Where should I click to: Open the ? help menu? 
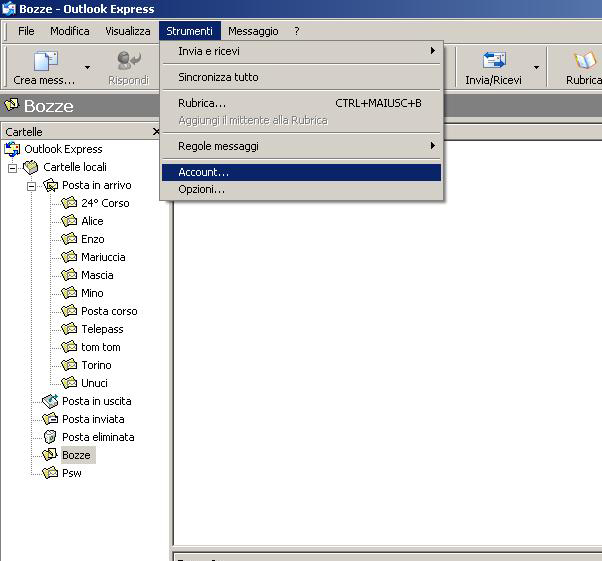(x=297, y=31)
